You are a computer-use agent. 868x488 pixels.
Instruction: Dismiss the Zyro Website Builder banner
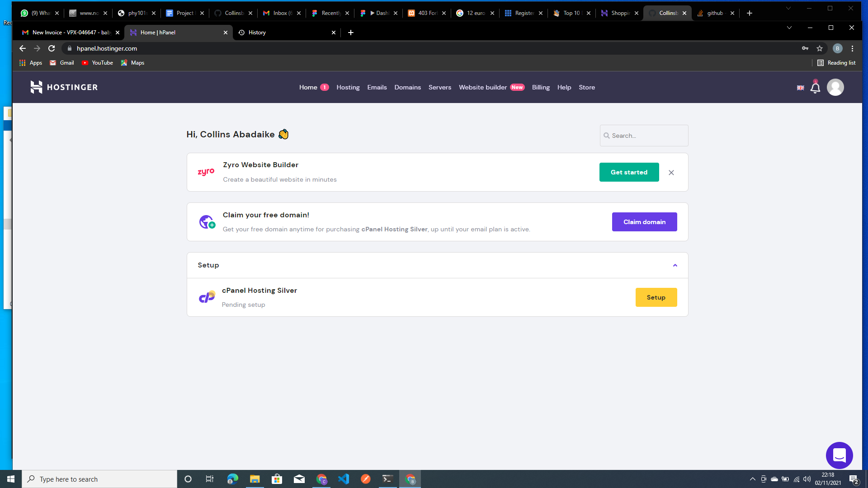click(x=671, y=173)
